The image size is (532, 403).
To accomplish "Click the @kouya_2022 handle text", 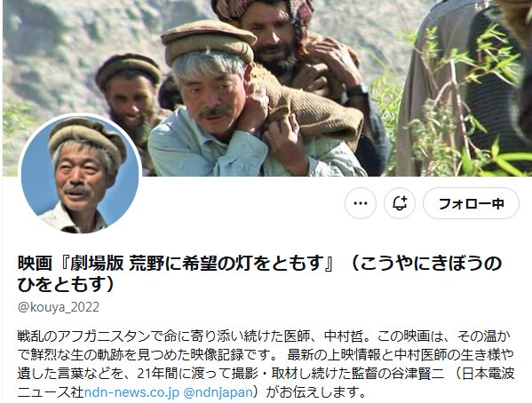I will click(59, 307).
